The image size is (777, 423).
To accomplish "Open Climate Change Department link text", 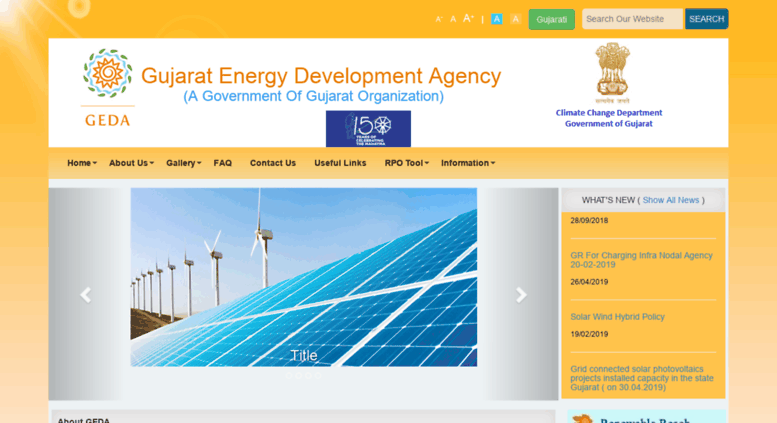I will coord(609,113).
